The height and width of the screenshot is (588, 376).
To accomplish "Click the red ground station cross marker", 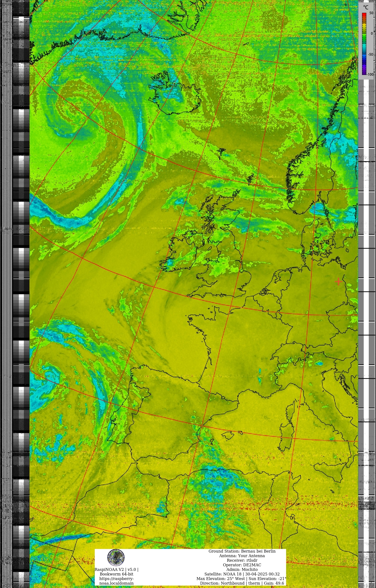I will [338, 282].
